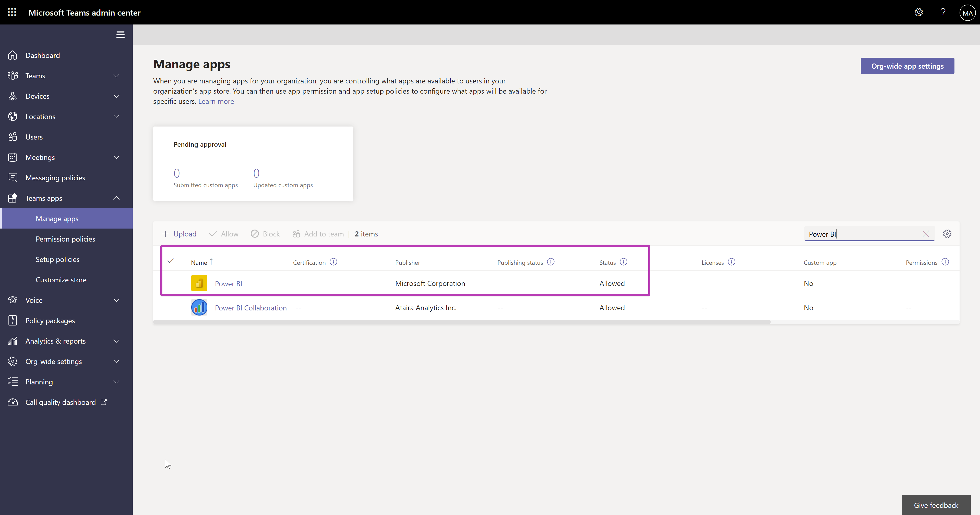980x515 pixels.
Task: Click the Power BI app icon
Action: [199, 283]
